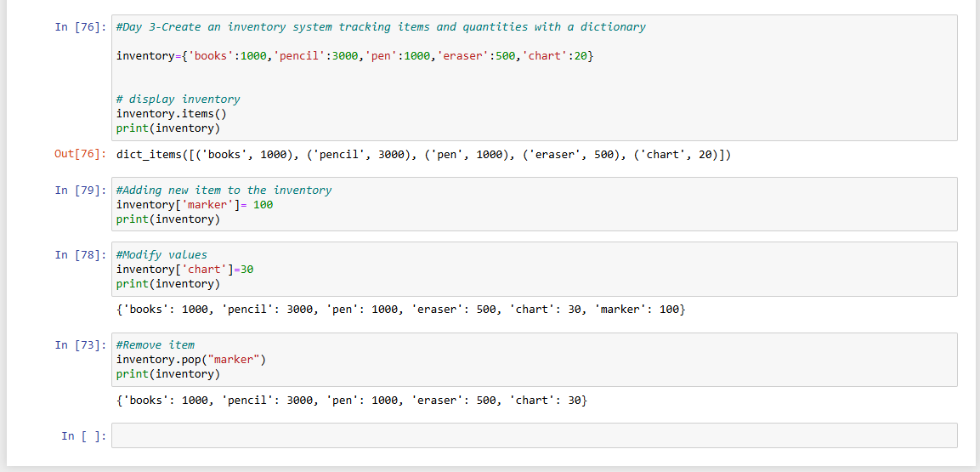Click cell 78 output including 'marker': 100
Image resolution: width=980 pixels, height=472 pixels.
click(400, 310)
